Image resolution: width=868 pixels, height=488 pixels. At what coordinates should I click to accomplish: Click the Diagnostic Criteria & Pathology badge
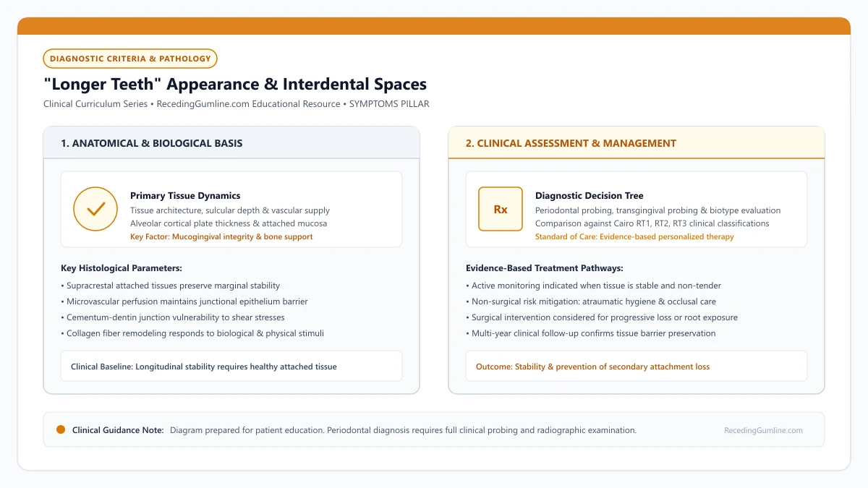130,59
